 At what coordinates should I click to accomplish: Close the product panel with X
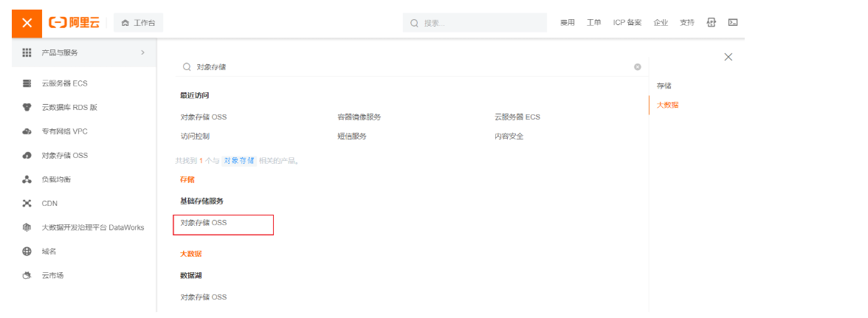(x=728, y=57)
